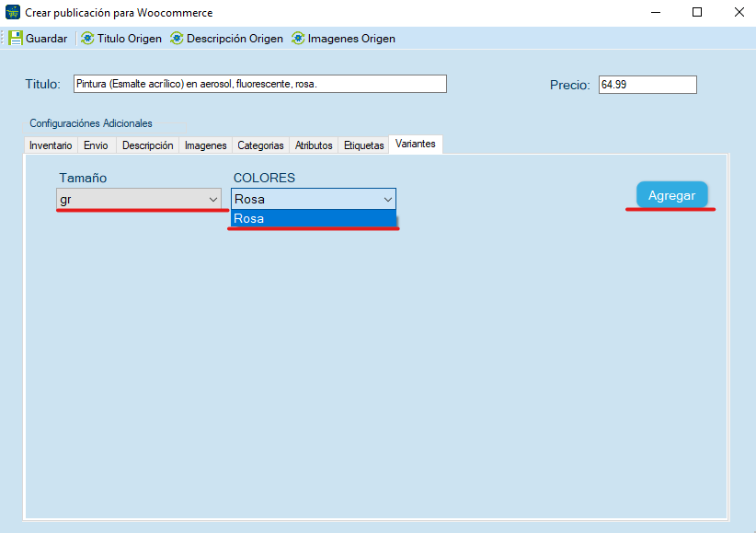The width and height of the screenshot is (756, 533).
Task: Click the COLORES combo box arrow
Action: 387,200
